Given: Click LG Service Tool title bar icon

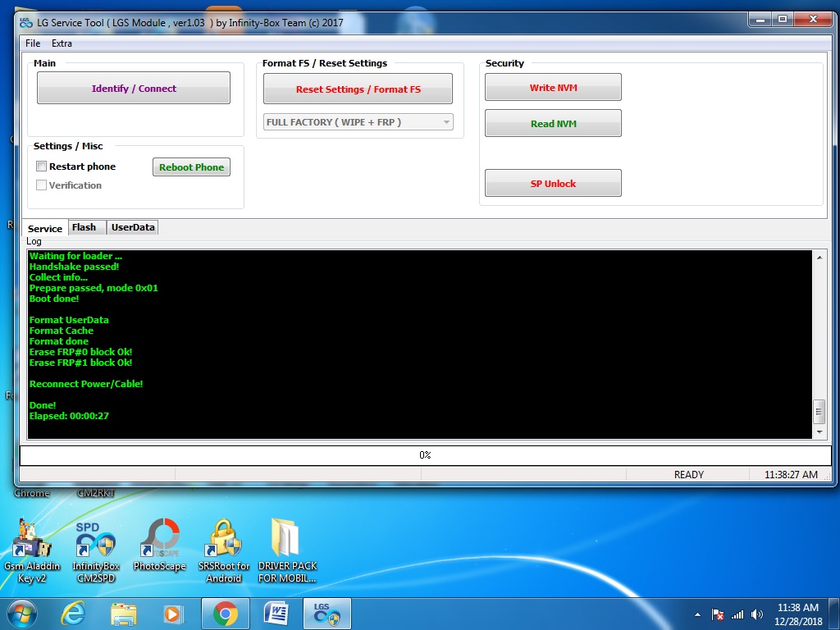Looking at the screenshot, I should click(25, 22).
